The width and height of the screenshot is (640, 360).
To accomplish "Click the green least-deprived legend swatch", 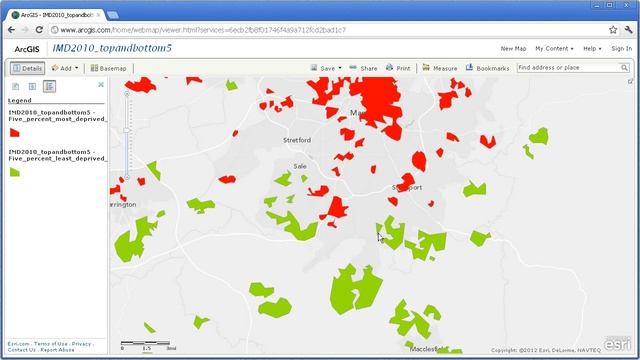I will click(x=15, y=172).
